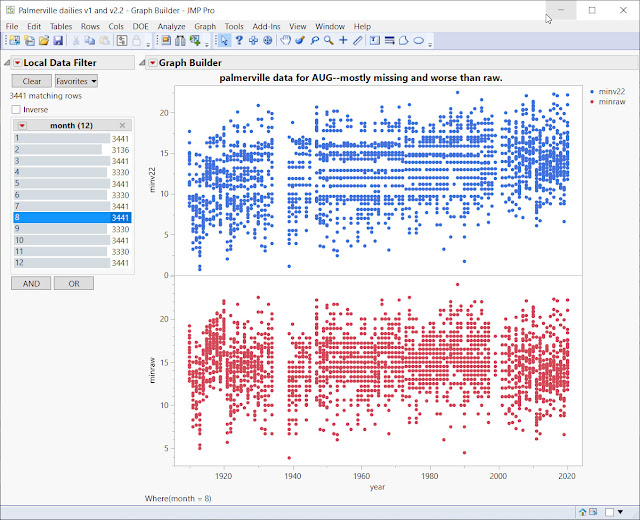
Task: Click the data table icon in status bar
Action: [x=593, y=512]
